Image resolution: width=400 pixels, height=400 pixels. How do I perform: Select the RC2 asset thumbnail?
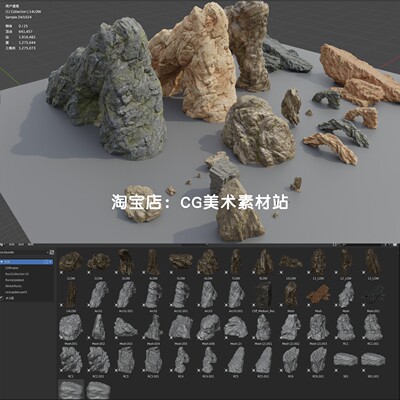tap(71, 360)
